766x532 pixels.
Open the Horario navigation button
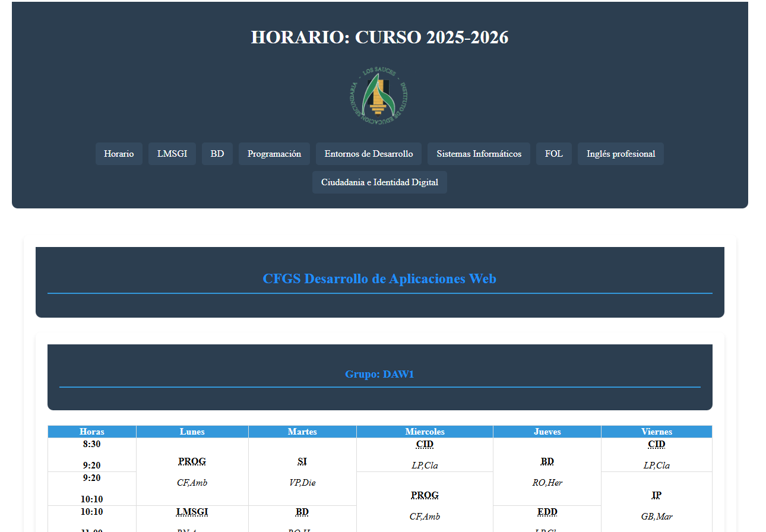coord(119,153)
